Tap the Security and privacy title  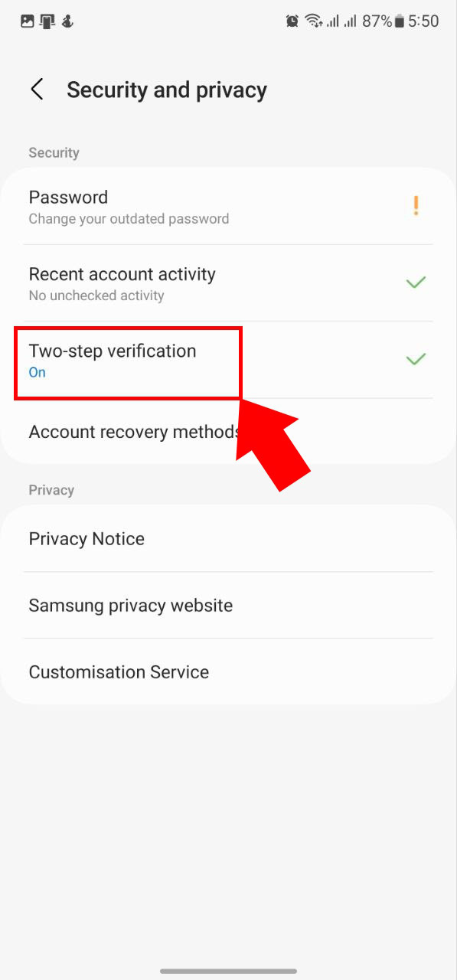(x=167, y=90)
